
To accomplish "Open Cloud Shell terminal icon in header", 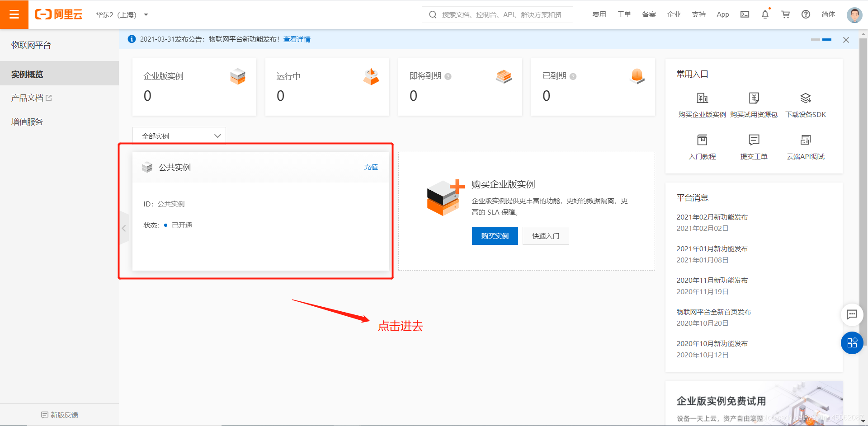I will [745, 14].
